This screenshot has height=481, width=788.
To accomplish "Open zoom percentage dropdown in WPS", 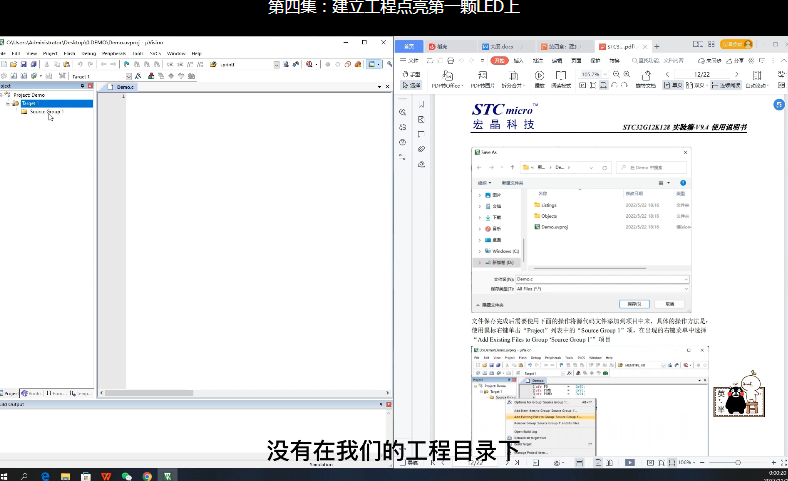I will [x=606, y=74].
